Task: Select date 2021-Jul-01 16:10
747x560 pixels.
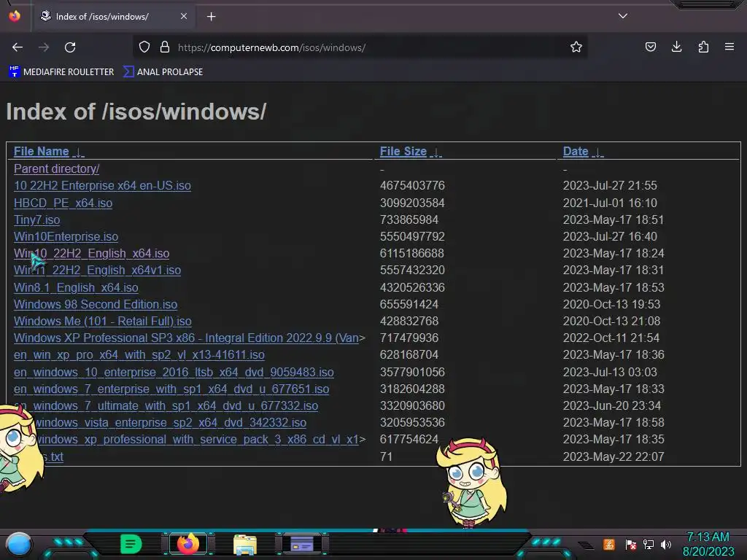Action: point(610,203)
